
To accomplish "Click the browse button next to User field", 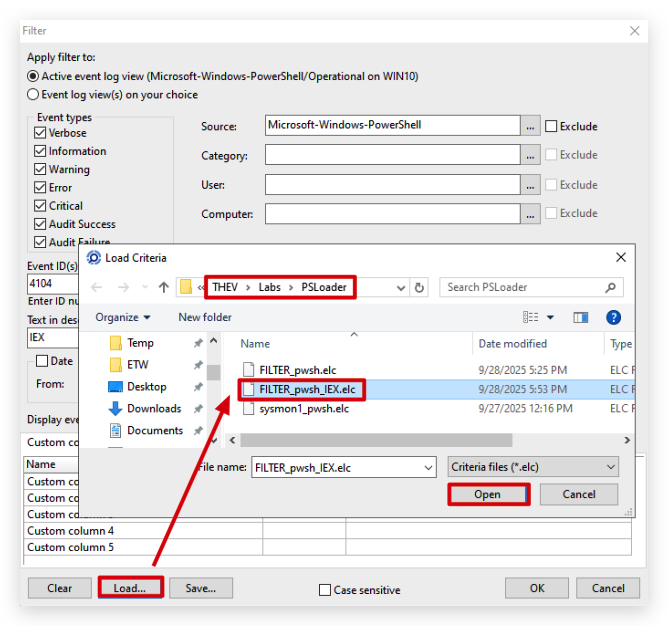I will (x=530, y=185).
